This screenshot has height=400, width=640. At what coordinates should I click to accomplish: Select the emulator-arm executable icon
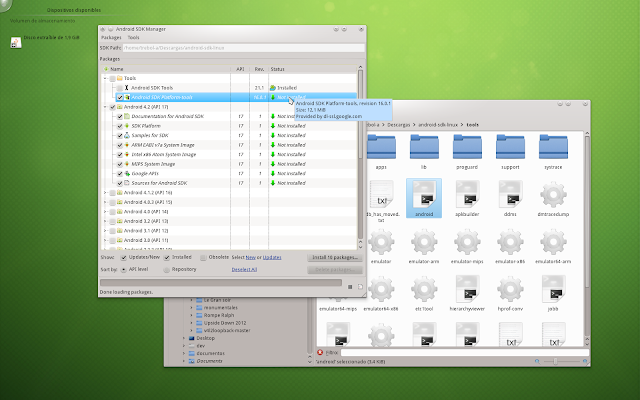pyautogui.click(x=421, y=242)
